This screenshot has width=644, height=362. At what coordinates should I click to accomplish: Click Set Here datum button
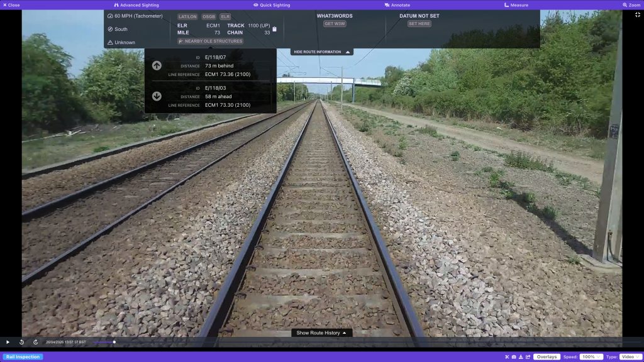[419, 24]
